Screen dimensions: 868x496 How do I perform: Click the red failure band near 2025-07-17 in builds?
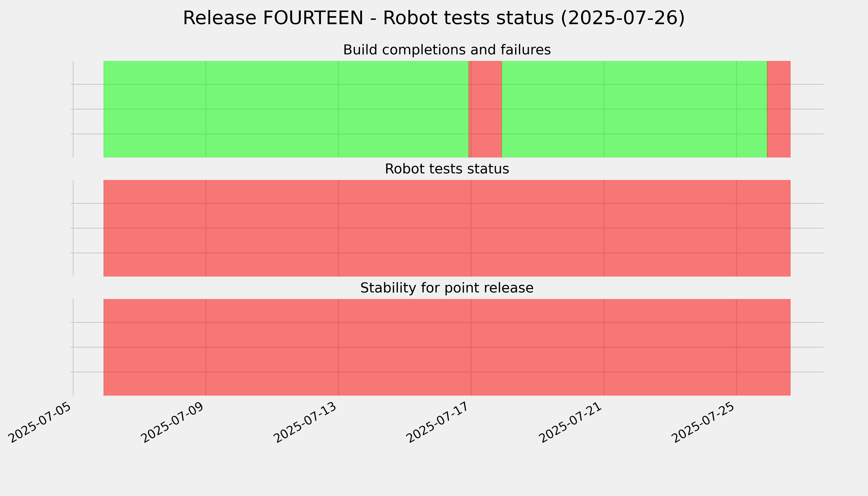click(485, 109)
